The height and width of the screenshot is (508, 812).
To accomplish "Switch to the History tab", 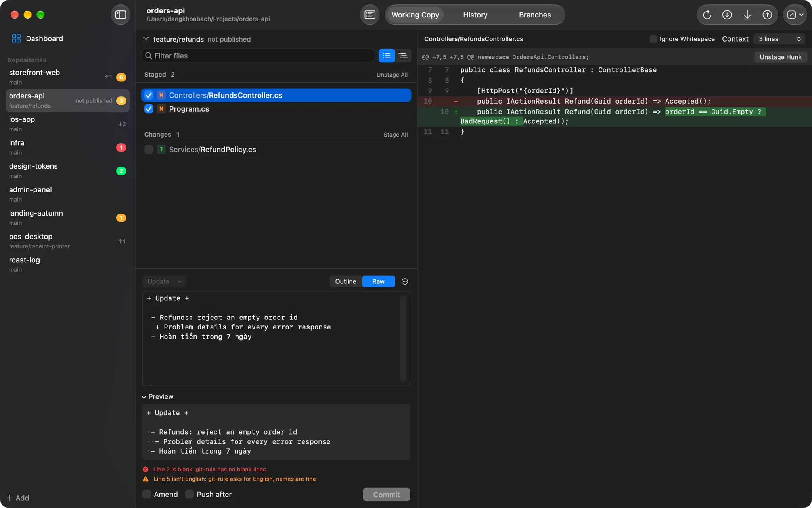I will pos(475,15).
